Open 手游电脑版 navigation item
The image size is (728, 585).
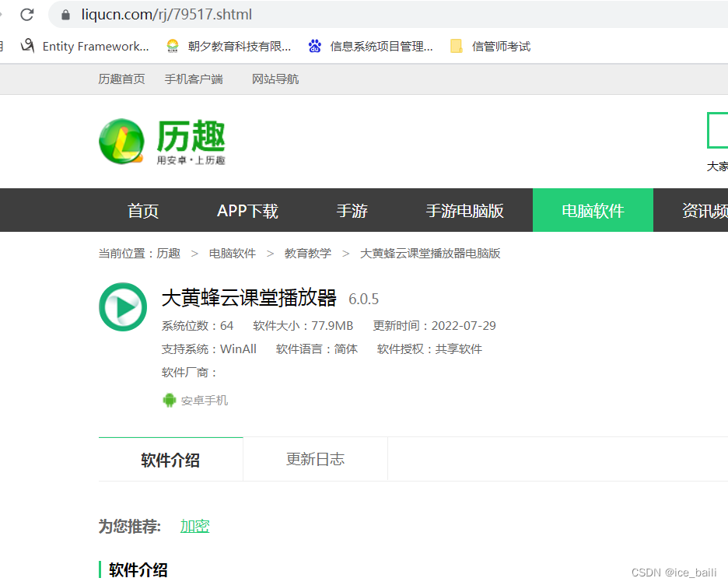click(464, 211)
